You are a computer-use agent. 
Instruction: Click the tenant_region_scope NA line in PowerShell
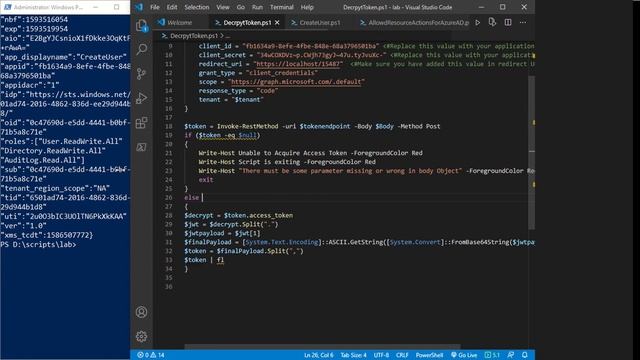click(55, 189)
